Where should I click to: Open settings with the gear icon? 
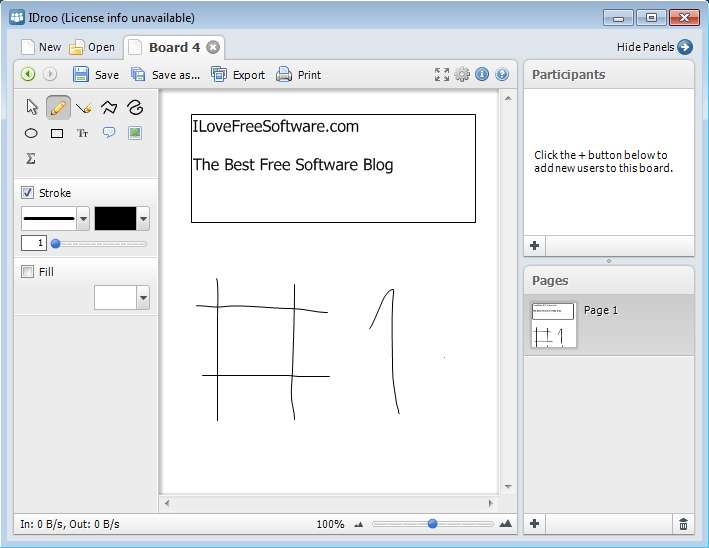[x=462, y=74]
